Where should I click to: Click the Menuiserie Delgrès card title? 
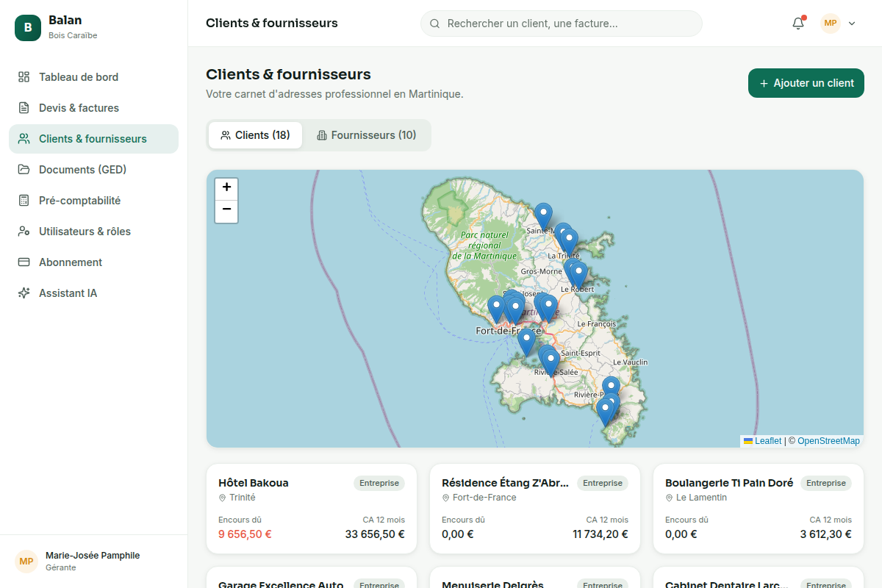click(492, 585)
